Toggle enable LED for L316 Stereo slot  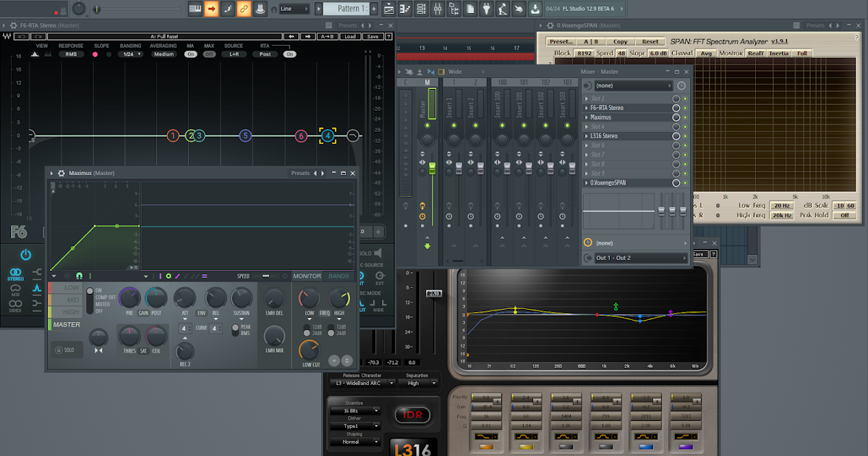pos(684,136)
